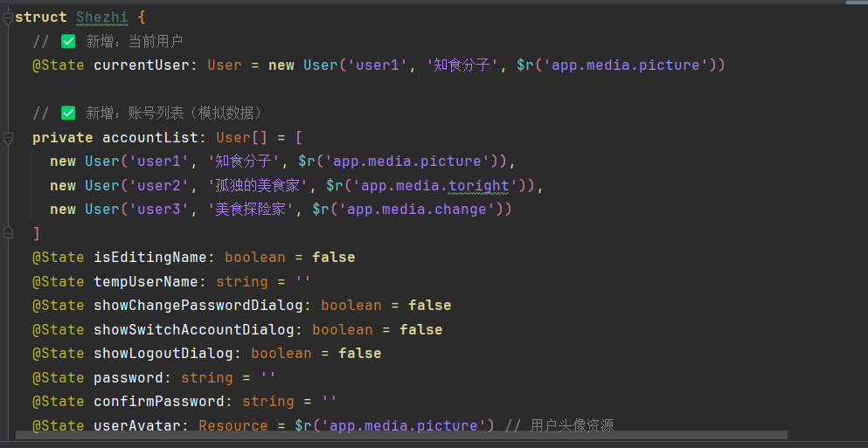Viewport: 868px width, 448px height.
Task: Click the underlined toright resource name
Action: coord(478,185)
